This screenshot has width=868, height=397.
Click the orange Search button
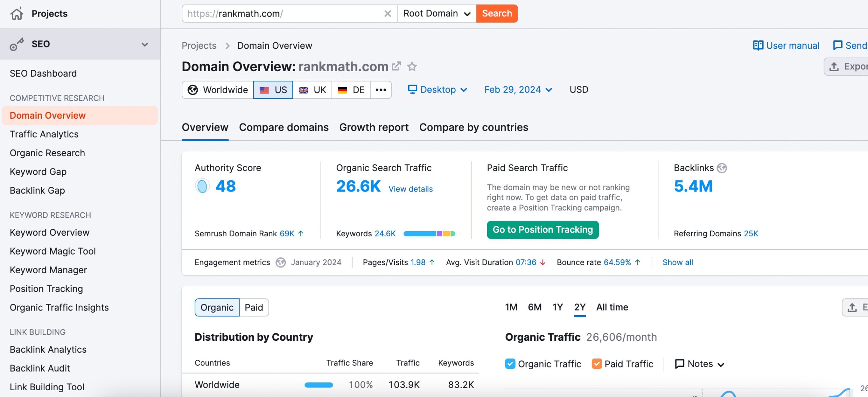click(497, 14)
